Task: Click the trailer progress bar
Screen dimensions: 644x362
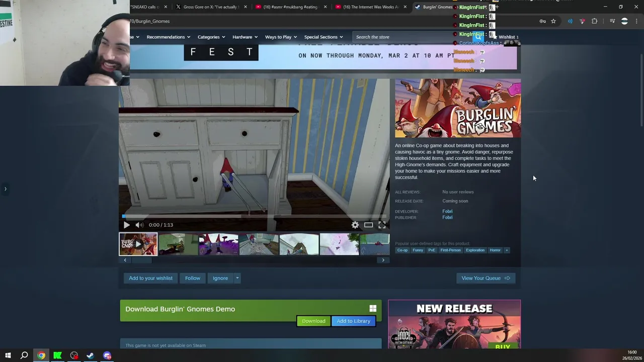Action: tap(254, 216)
